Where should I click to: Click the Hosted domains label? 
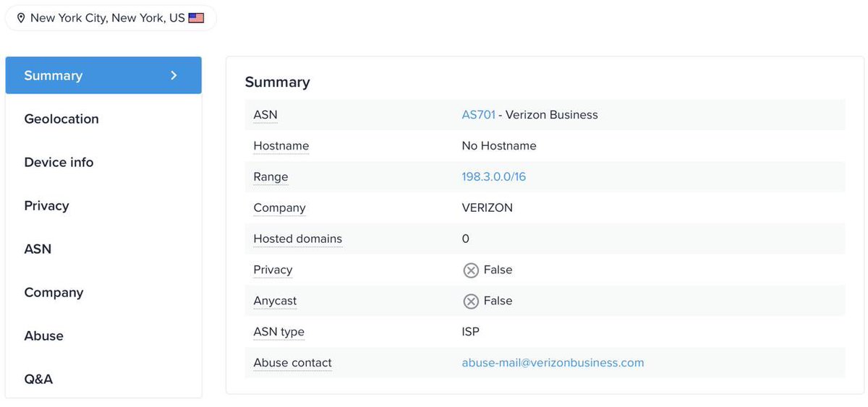point(297,239)
